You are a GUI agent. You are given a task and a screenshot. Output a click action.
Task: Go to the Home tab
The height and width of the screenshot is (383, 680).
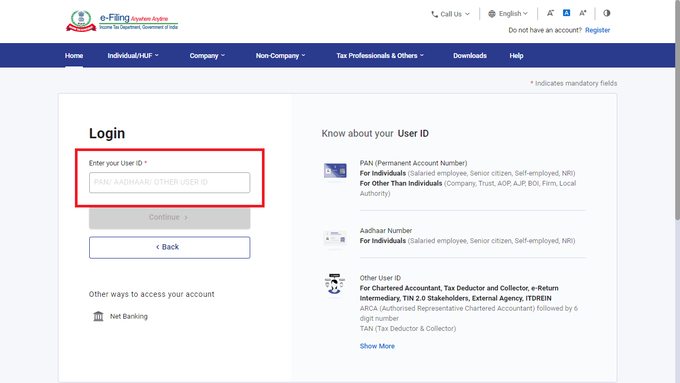coord(74,56)
